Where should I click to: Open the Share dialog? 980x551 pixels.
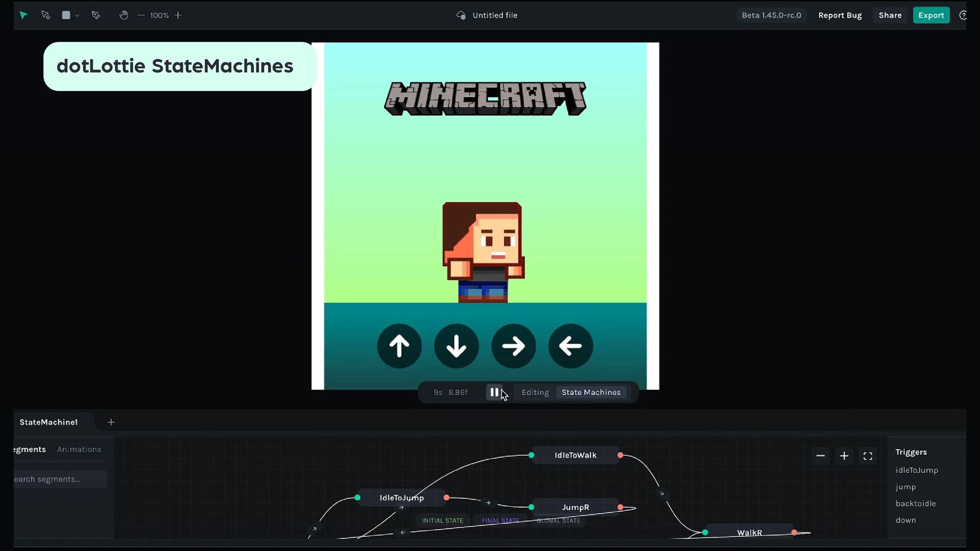[890, 15]
